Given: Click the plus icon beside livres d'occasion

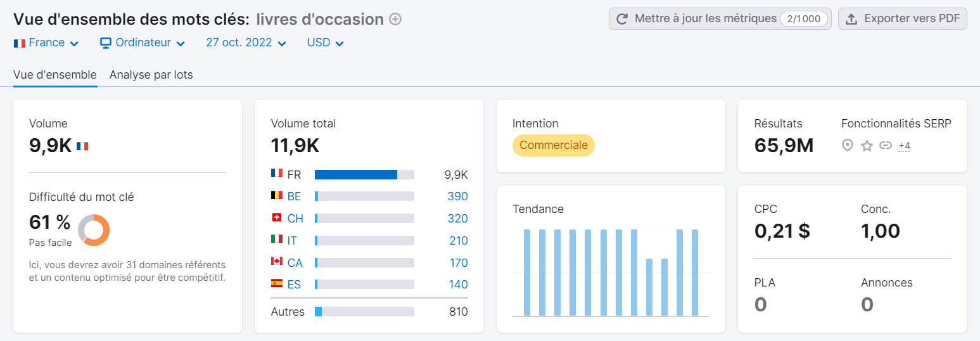Looking at the screenshot, I should 395,20.
